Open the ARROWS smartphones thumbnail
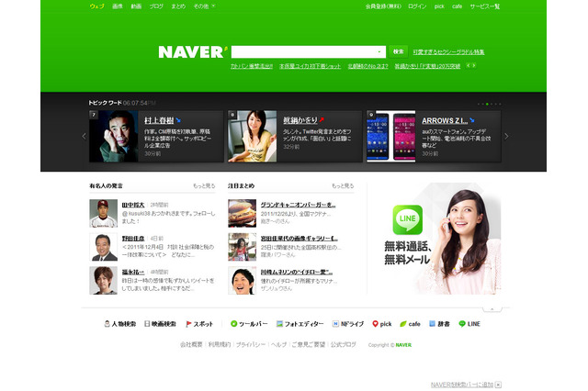The image size is (588, 391). point(391,137)
